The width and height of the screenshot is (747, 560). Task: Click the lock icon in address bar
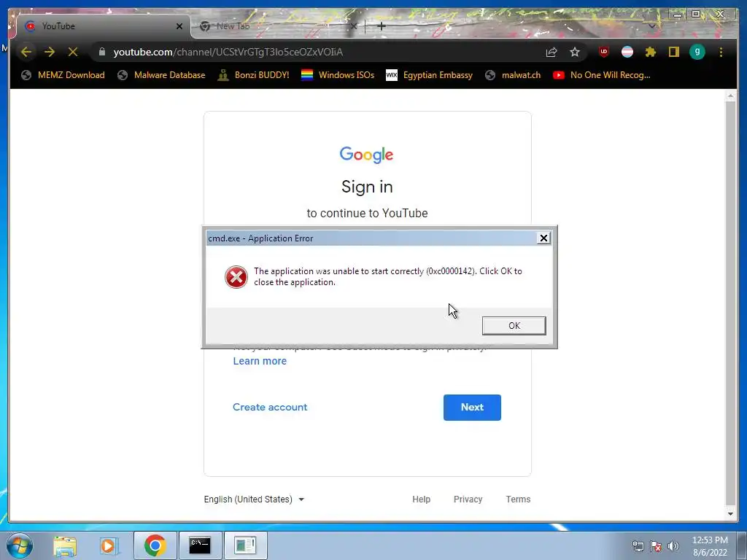click(x=101, y=52)
